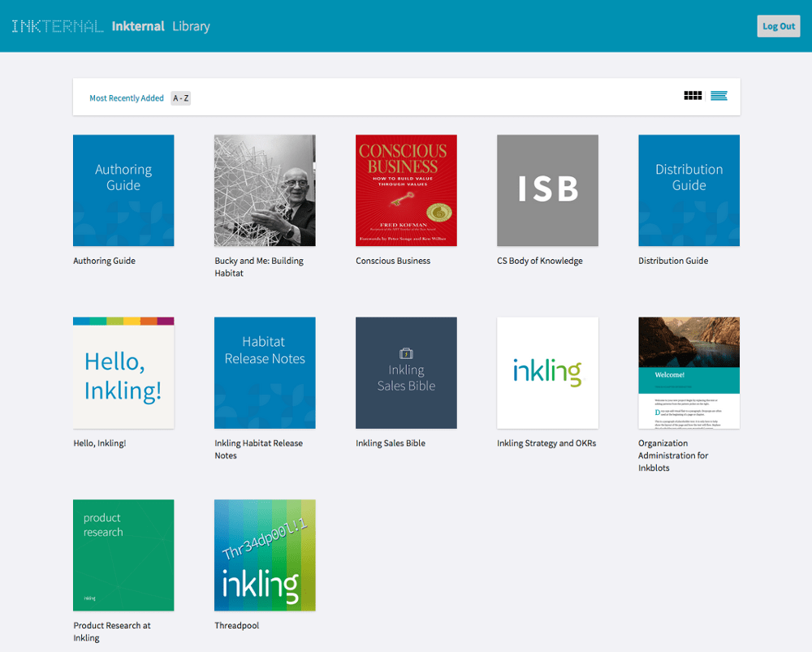Click the CS Body of Knowledge title
The image size is (812, 652).
tap(540, 261)
